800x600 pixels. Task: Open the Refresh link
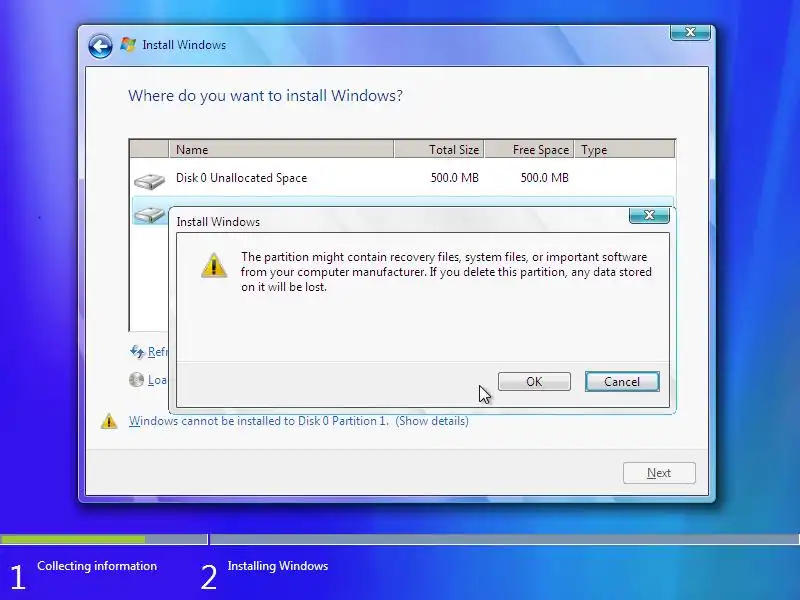[x=158, y=352]
